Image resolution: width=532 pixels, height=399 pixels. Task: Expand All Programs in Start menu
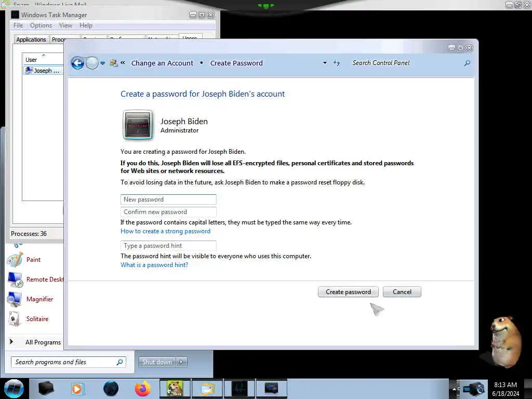tap(35, 342)
